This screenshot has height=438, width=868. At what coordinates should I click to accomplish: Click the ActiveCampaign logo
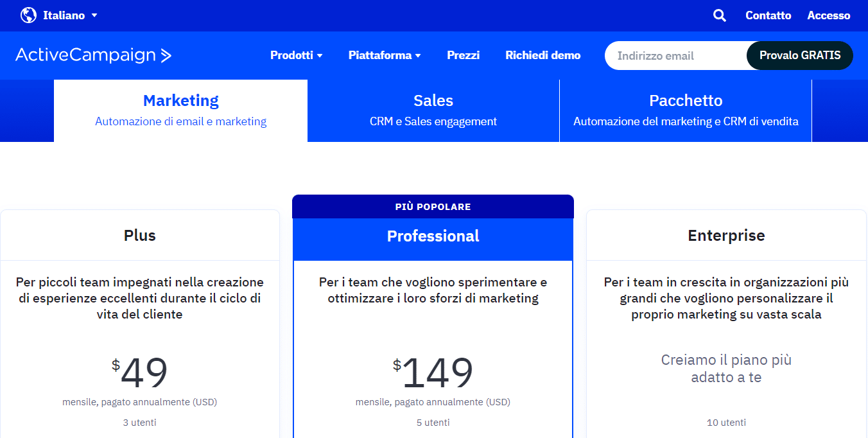click(x=93, y=55)
